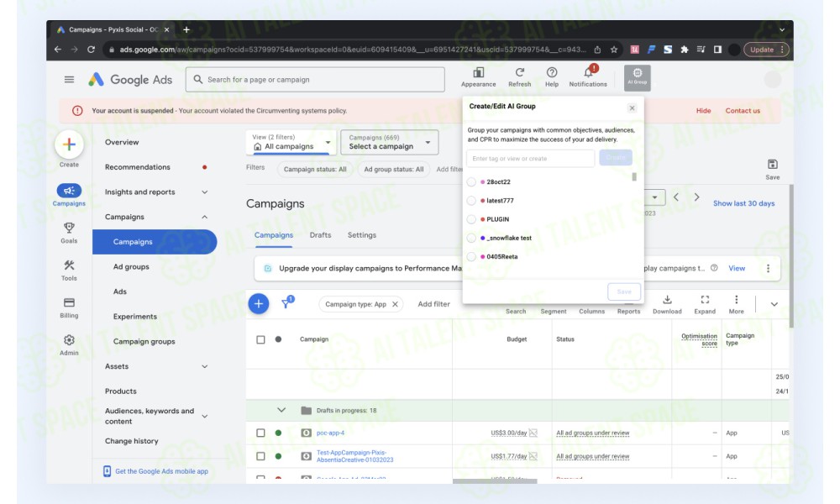Click Get the Google Ads mobile app
840x504 pixels.
click(x=161, y=471)
